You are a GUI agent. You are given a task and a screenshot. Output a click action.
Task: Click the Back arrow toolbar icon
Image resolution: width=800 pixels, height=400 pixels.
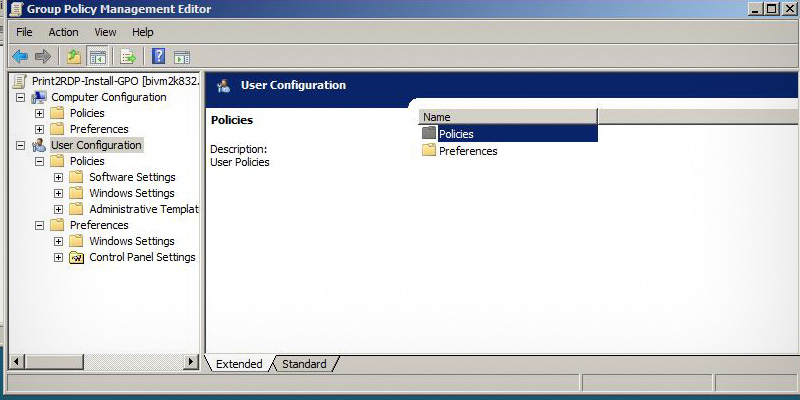(20, 56)
